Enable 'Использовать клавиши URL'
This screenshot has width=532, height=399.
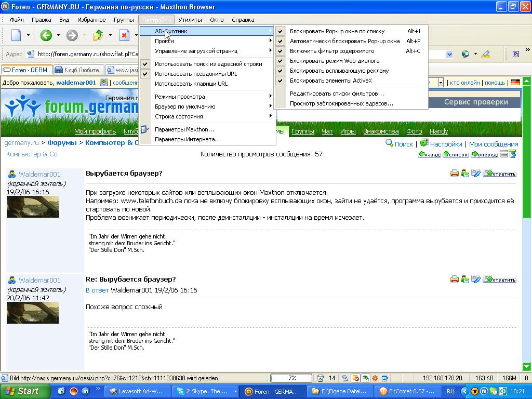pos(207,84)
